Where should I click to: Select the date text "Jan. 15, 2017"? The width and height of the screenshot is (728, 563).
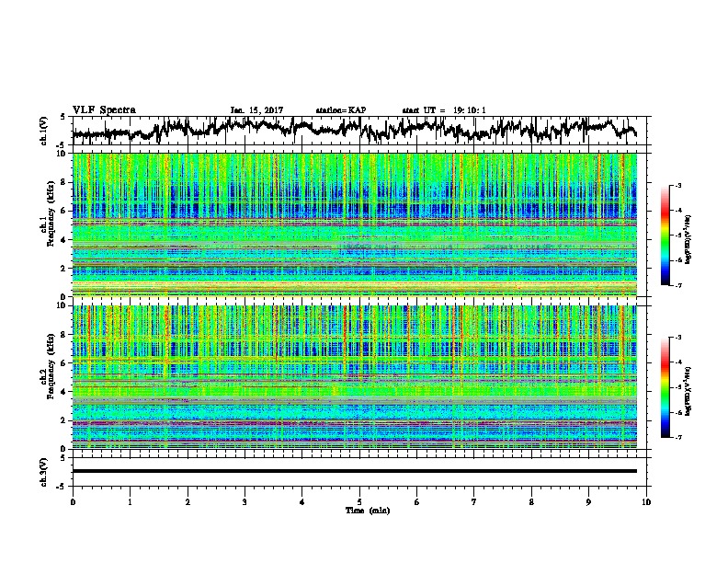click(x=256, y=110)
